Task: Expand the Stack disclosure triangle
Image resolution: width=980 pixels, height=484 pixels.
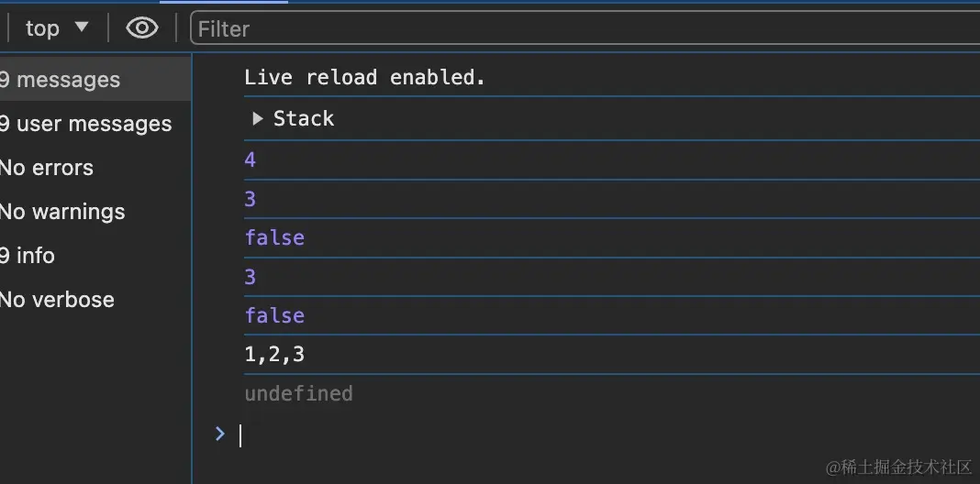Action: point(257,119)
